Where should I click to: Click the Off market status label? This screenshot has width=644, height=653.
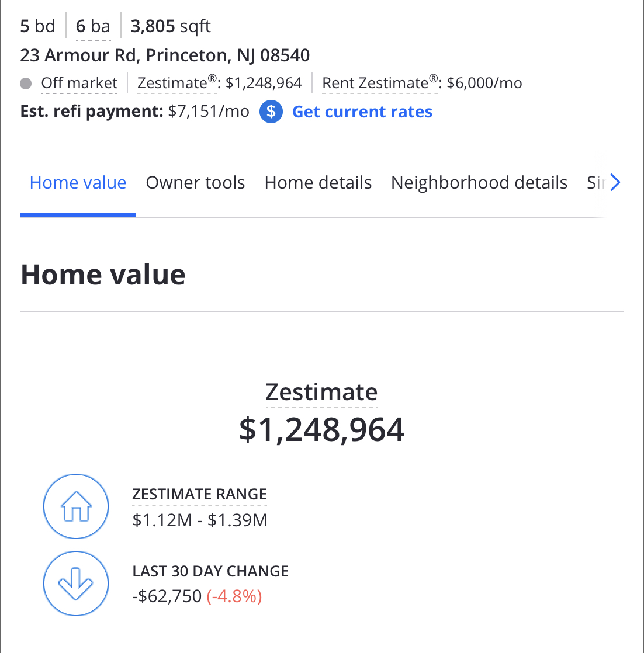point(79,84)
